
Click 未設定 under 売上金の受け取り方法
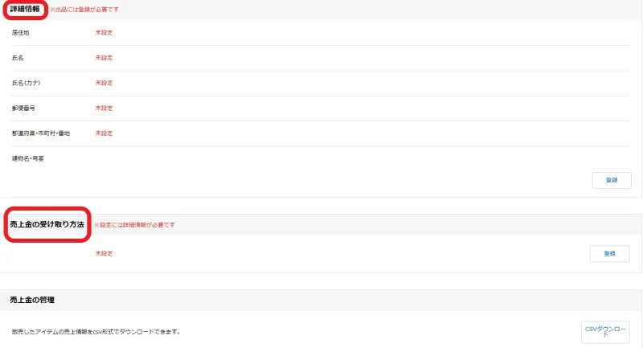coord(104,253)
